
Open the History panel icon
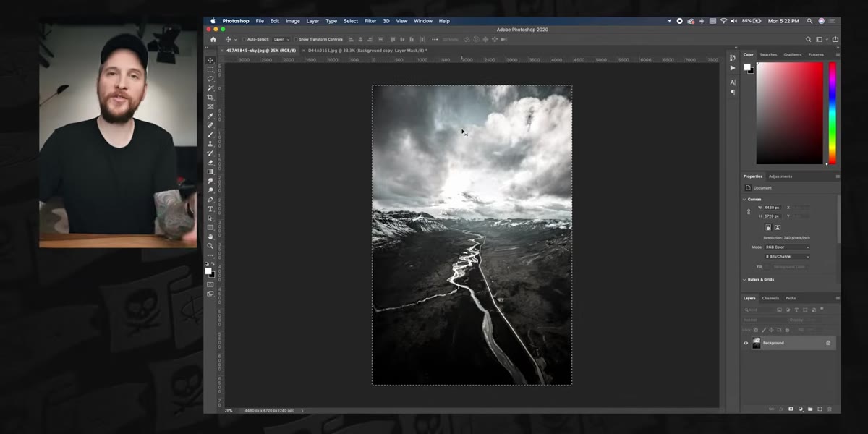coord(733,58)
